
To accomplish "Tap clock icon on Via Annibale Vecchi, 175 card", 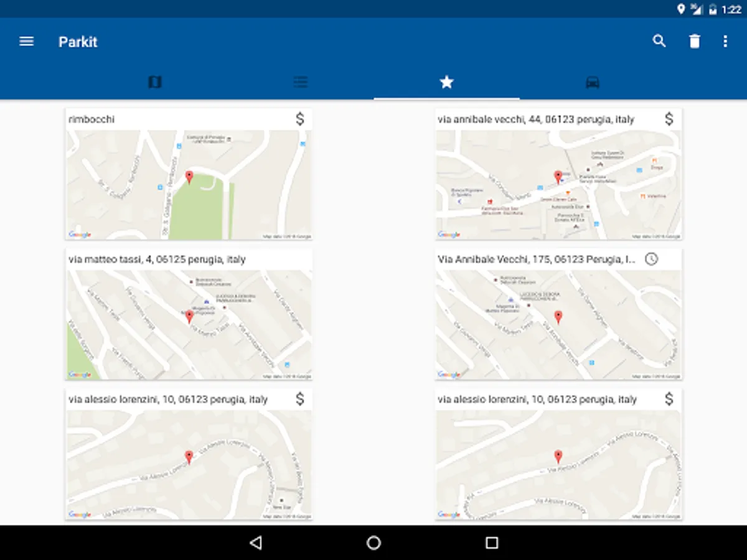I will pos(651,259).
